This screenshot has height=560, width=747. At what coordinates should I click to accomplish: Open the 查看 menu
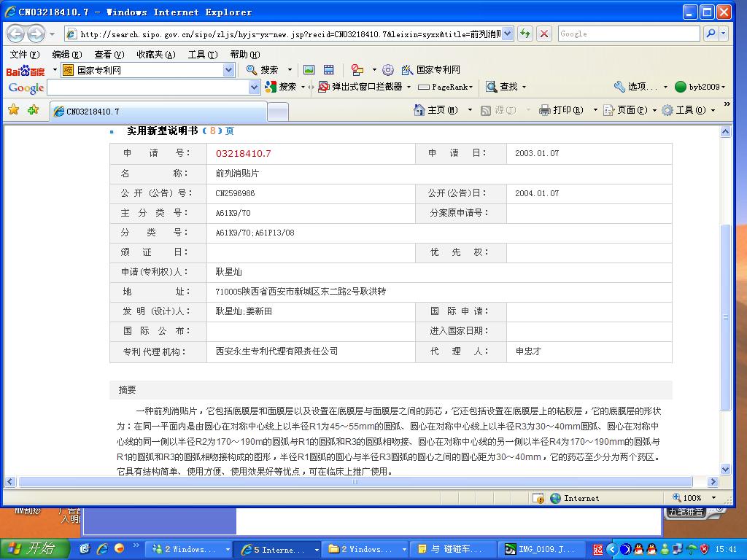109,55
